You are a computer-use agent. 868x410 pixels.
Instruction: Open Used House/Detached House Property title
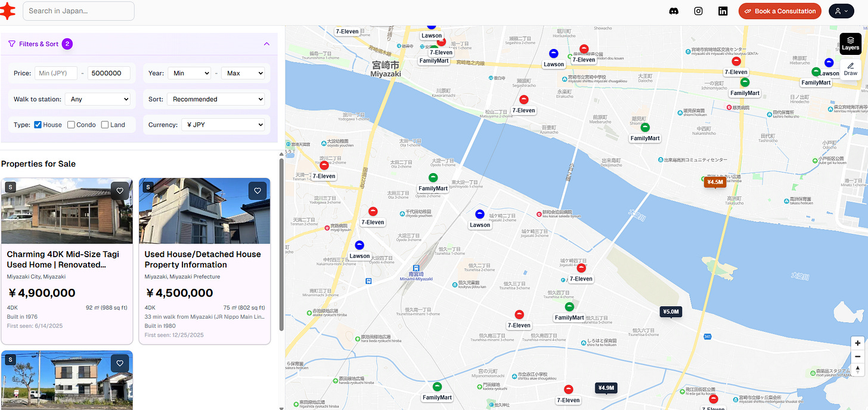(x=203, y=259)
